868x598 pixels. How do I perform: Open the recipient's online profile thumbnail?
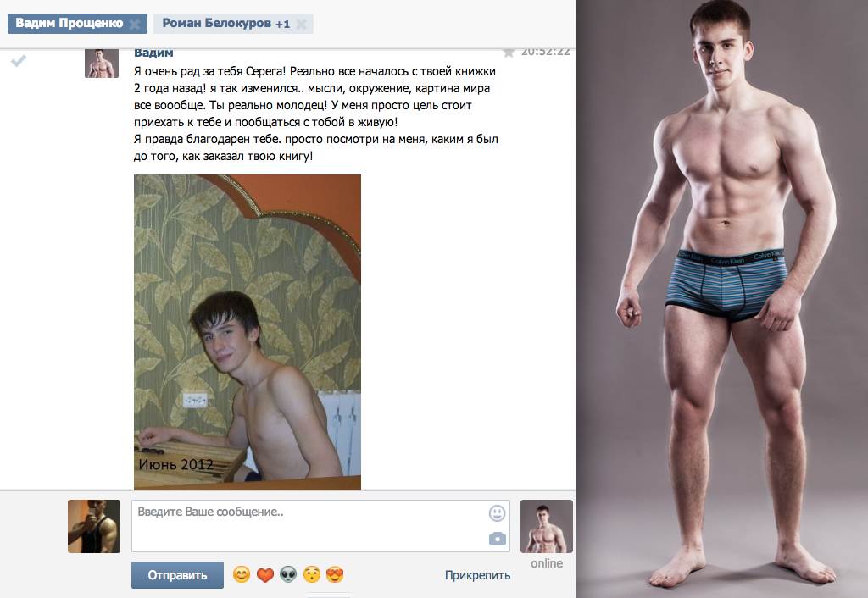pos(547,526)
